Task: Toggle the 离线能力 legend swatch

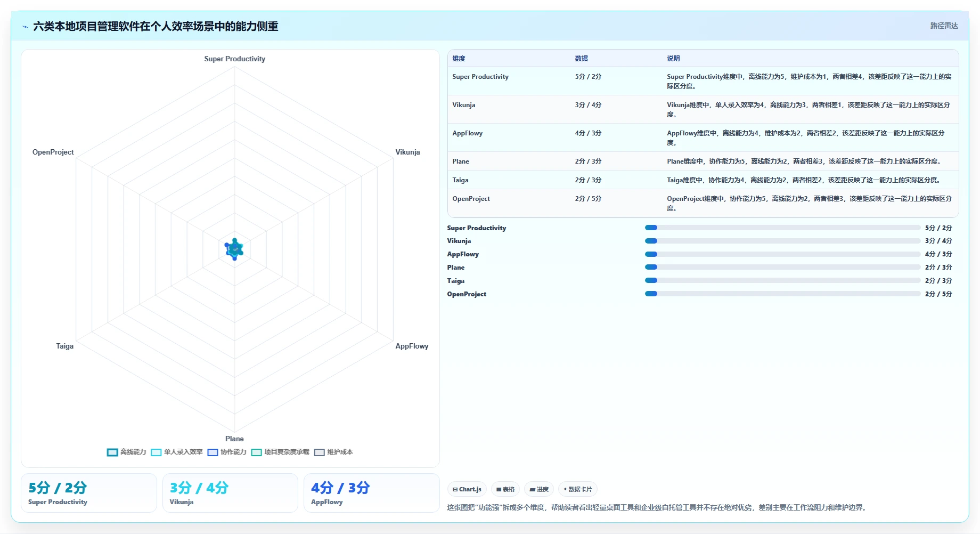Action: pyautogui.click(x=112, y=452)
